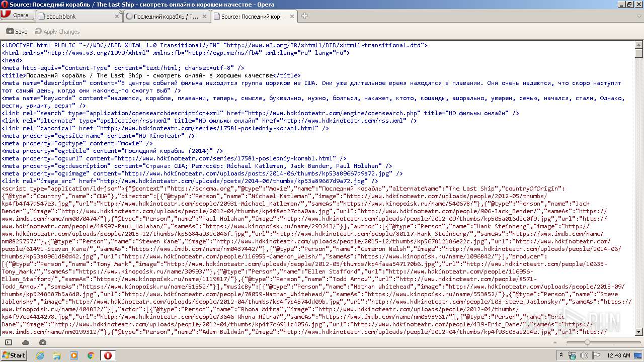Open Windows Media Player from taskbar
The height and width of the screenshot is (362, 644).
click(74, 355)
